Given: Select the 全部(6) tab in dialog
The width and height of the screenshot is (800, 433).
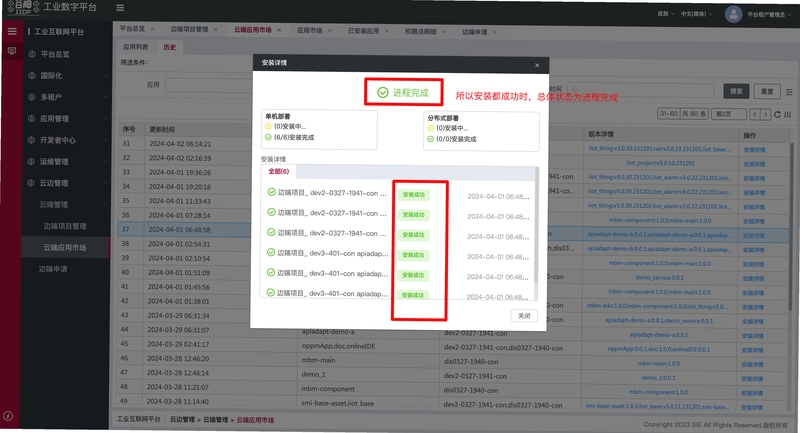Looking at the screenshot, I should (279, 171).
